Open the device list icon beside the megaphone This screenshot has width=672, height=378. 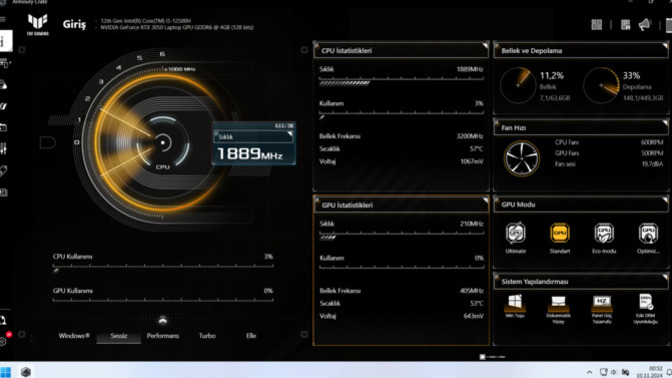[625, 25]
